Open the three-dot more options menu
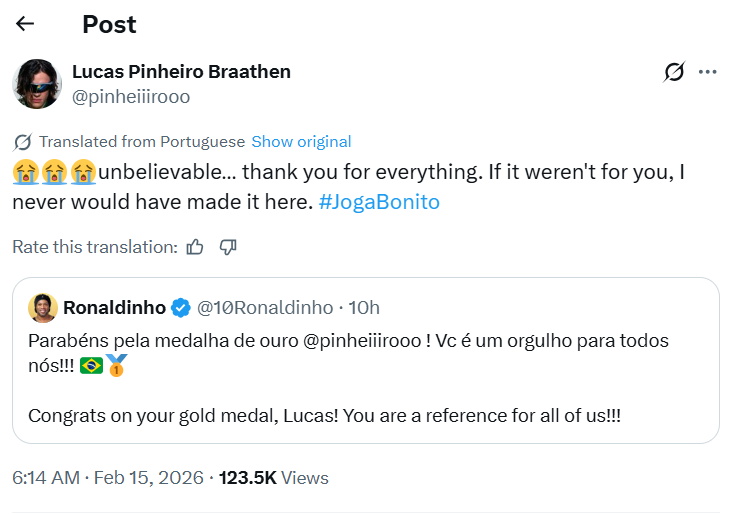 click(x=708, y=72)
